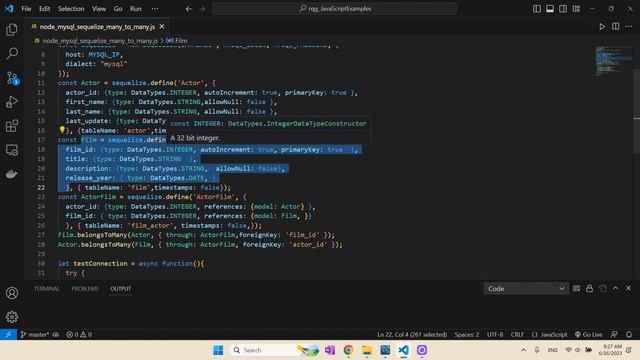Screen dimensions: 640x360
Task: Toggle output scroll lock
Action: [589, 289]
